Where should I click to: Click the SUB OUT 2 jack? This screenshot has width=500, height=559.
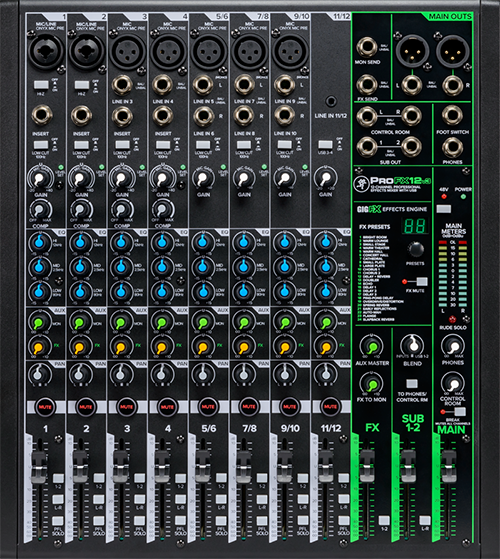pos(412,147)
